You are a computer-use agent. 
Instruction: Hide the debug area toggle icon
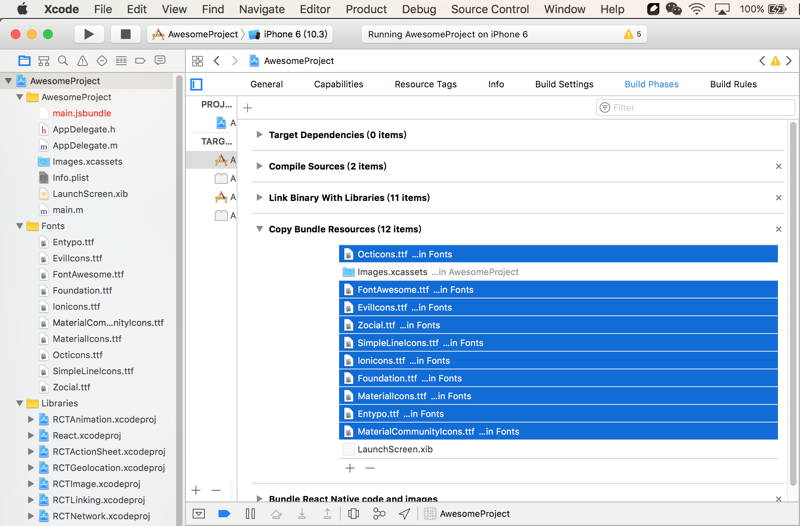point(199,514)
